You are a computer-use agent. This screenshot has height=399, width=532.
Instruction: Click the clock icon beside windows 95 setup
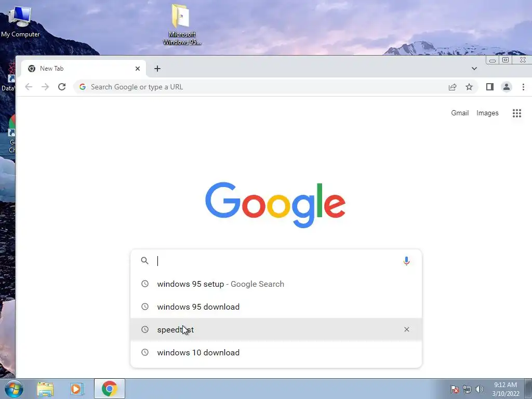pos(145,284)
